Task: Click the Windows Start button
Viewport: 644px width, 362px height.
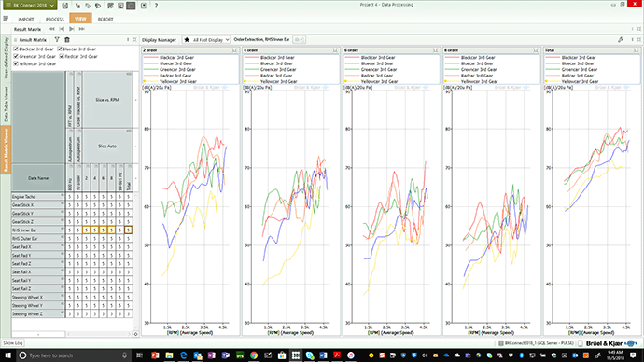Action: click(x=7, y=355)
